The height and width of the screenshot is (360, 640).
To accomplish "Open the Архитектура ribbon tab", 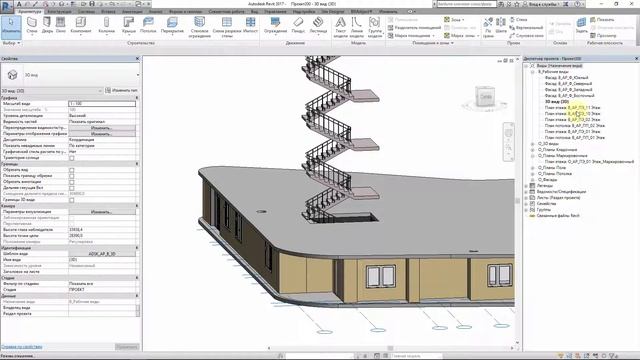I will pos(29,12).
